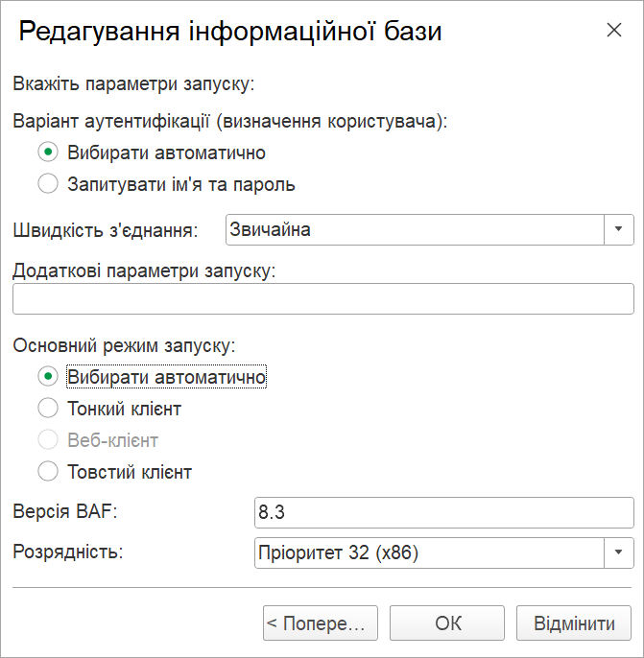Click the Варіант аутентифікації label
644x658 pixels.
(x=230, y=121)
